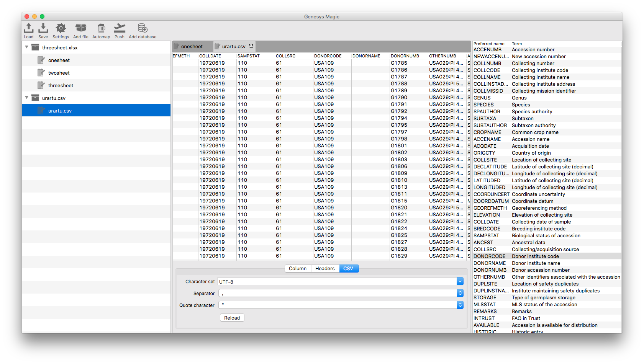Click cell G1829 in DONORNUMB column
The width and height of the screenshot is (644, 364).
point(409,256)
